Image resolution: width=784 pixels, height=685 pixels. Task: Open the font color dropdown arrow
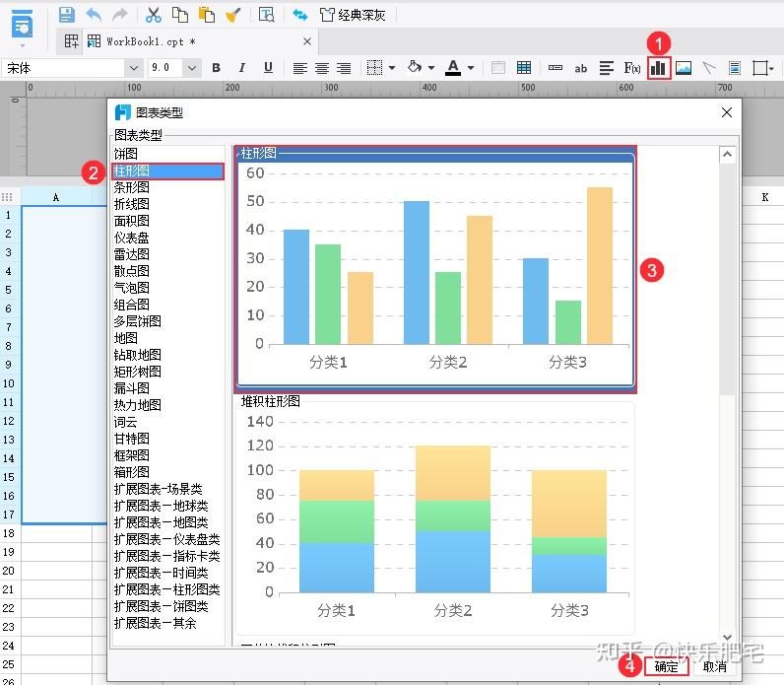point(471,68)
